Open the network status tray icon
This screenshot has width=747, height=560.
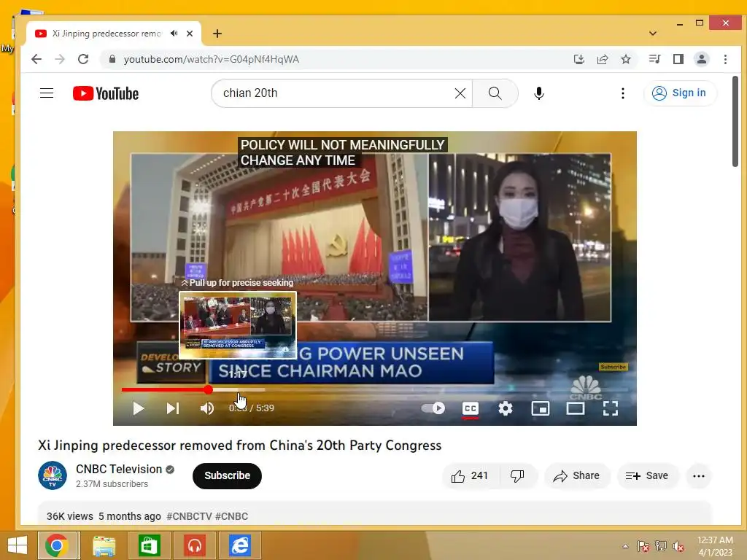pos(661,546)
